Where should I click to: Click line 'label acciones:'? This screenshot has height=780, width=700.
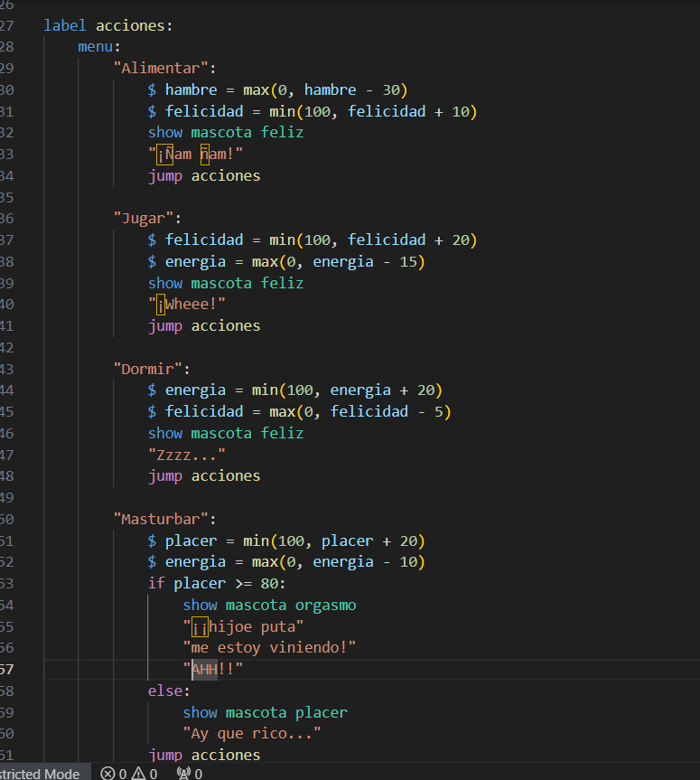(108, 25)
